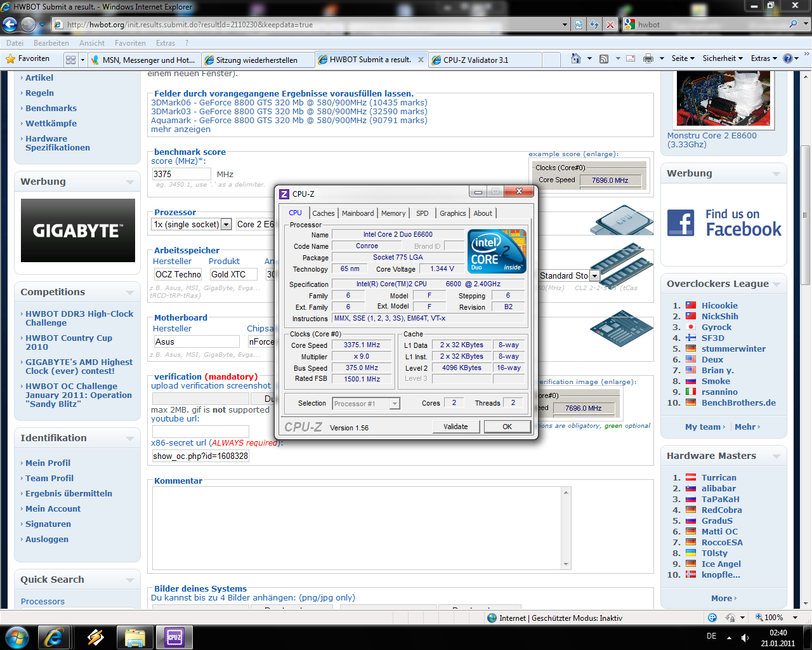Click the Home icon in command bar
This screenshot has width=812, height=650.
576,58
